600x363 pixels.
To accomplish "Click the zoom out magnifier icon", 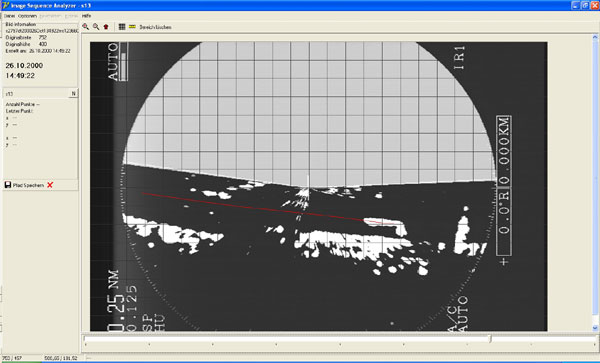I will coord(96,27).
